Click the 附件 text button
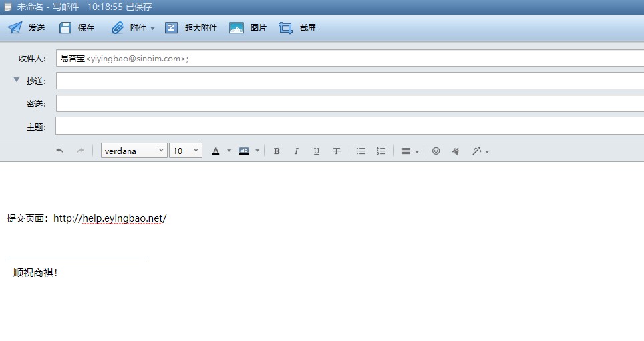The image size is (644, 341). pos(138,28)
